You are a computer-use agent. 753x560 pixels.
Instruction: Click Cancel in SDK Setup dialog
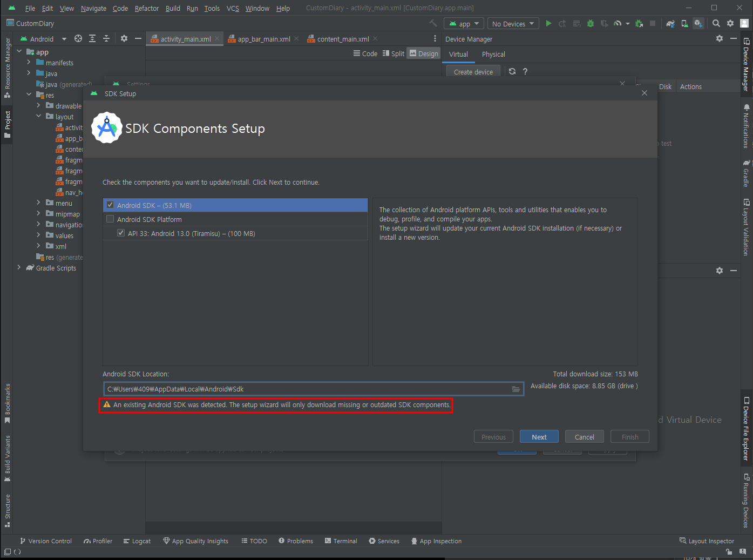[x=585, y=437]
